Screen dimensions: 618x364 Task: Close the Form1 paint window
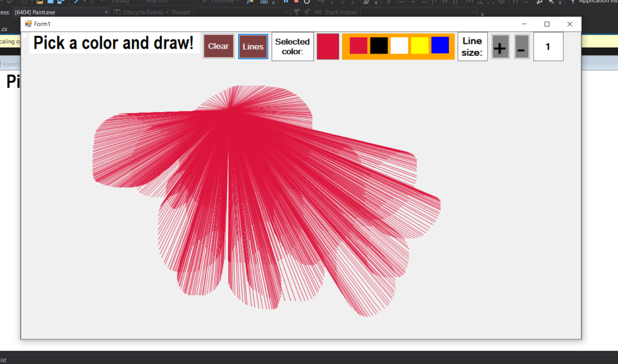tap(570, 24)
